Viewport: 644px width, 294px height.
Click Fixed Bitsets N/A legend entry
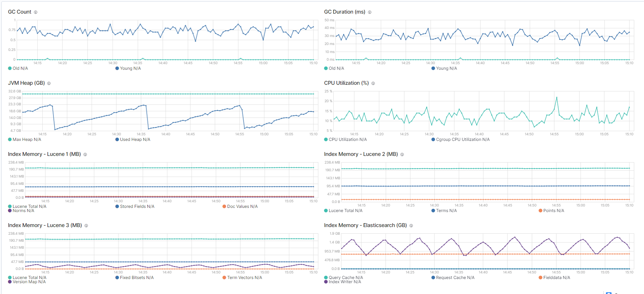(x=135, y=278)
